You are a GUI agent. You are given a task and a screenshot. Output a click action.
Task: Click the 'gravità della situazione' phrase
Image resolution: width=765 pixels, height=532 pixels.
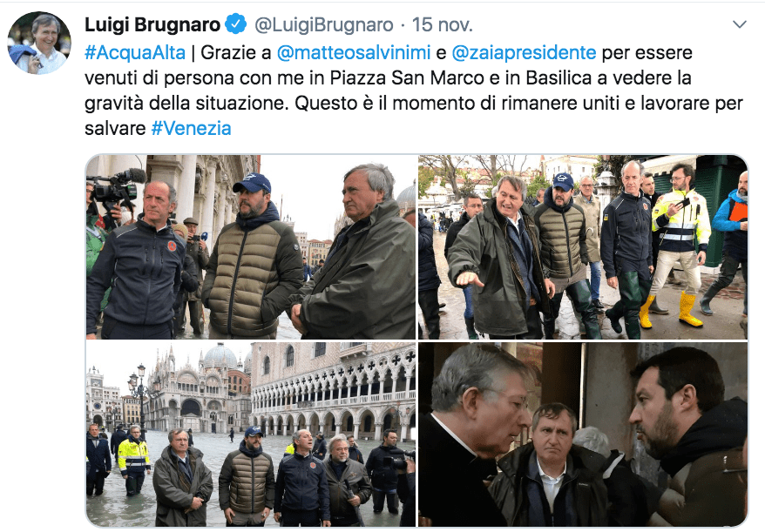click(185, 104)
